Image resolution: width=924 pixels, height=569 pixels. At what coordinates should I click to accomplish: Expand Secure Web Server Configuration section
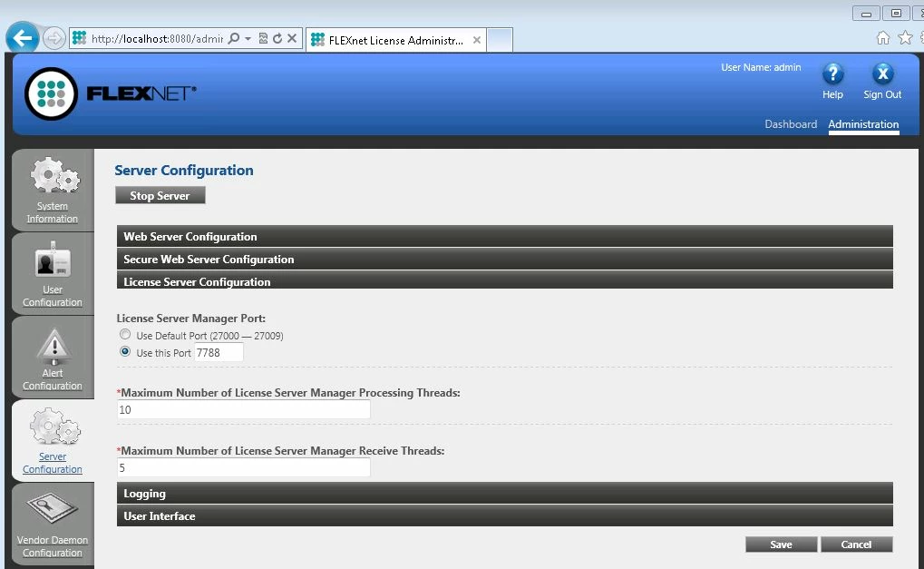click(504, 259)
